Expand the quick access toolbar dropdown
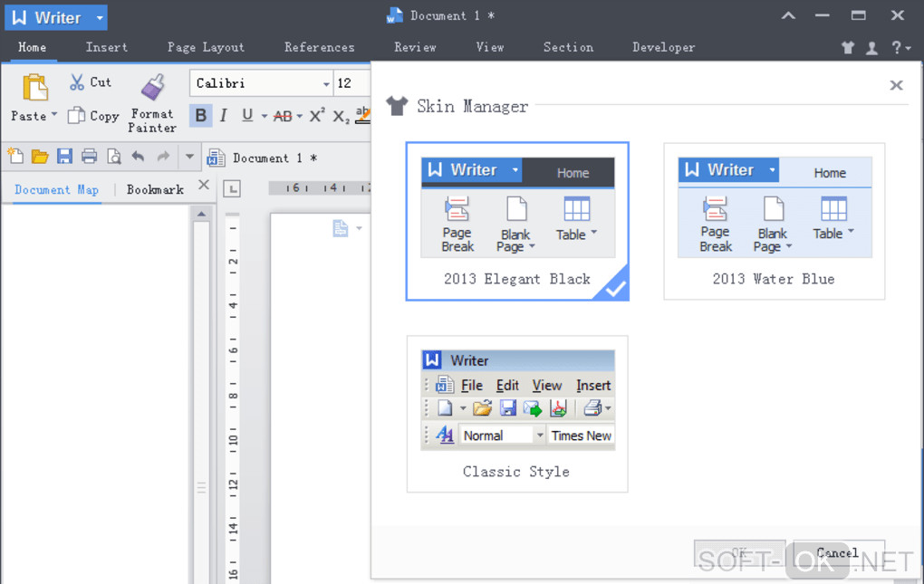924x584 pixels. coord(189,157)
